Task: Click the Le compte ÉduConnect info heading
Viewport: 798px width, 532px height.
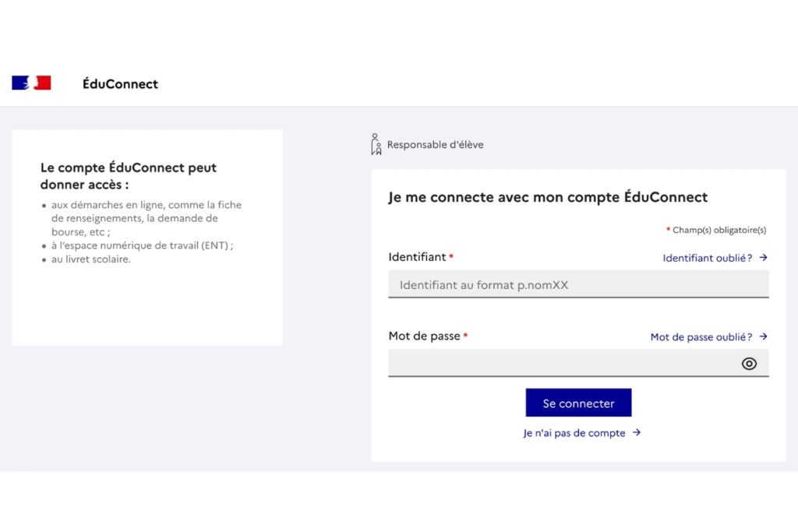Action: [x=129, y=176]
